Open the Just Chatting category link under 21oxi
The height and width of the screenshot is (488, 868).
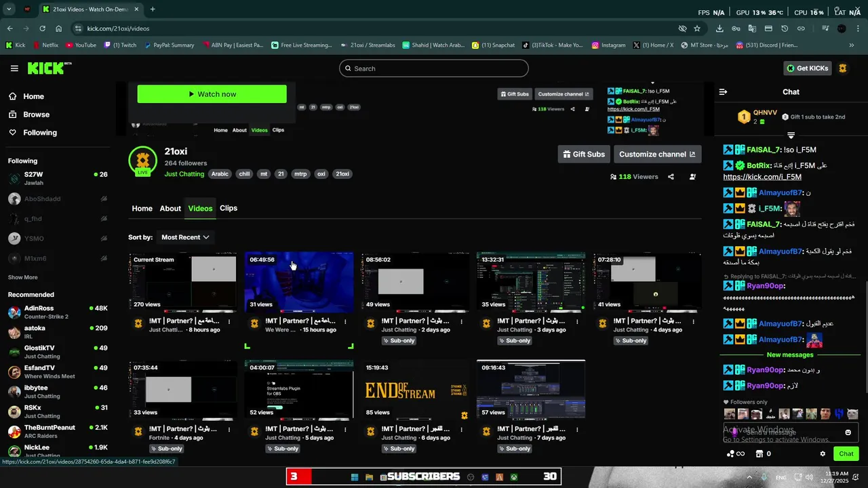coord(184,174)
